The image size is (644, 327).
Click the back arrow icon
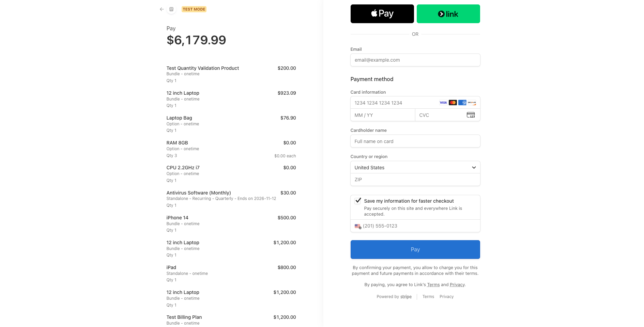162,9
